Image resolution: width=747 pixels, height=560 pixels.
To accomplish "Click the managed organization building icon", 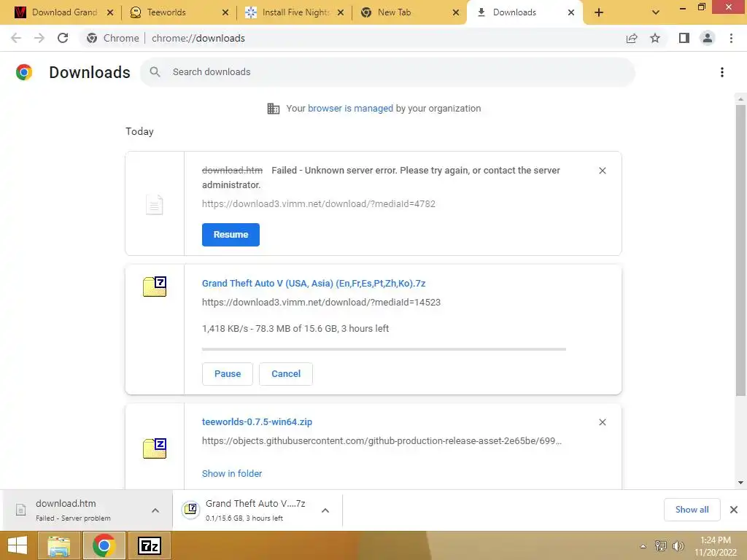I will (274, 109).
